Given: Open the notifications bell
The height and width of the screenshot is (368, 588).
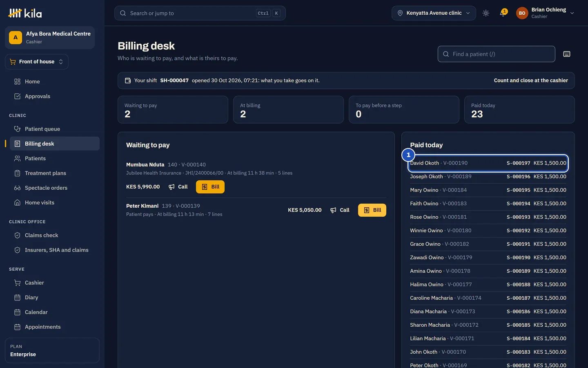Looking at the screenshot, I should click(503, 13).
